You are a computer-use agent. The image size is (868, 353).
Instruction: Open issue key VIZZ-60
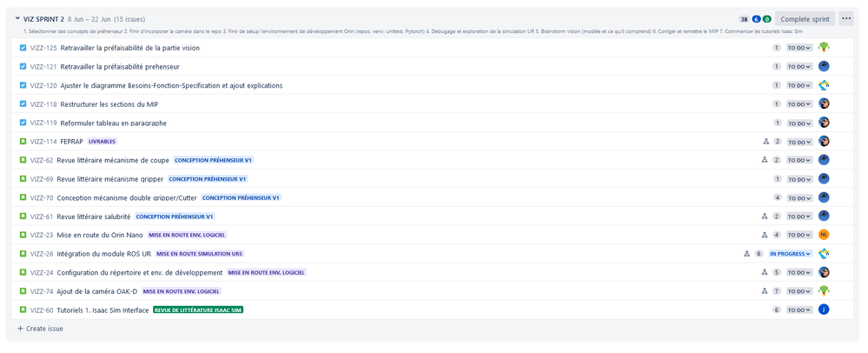pyautogui.click(x=42, y=310)
